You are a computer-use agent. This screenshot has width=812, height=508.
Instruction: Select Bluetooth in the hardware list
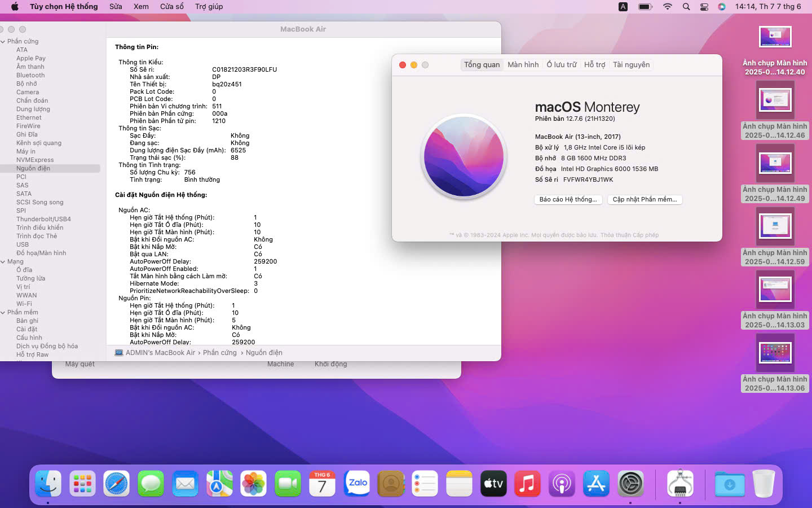[x=30, y=75]
